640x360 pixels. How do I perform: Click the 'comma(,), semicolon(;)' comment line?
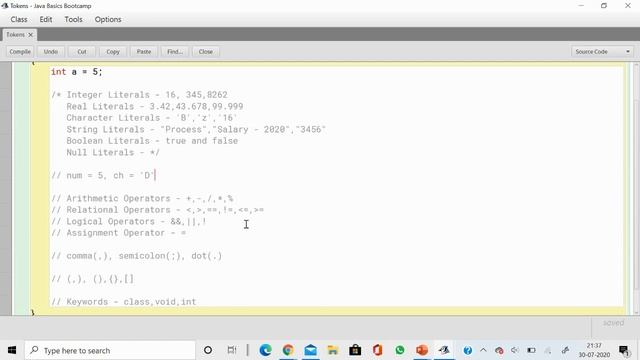(137, 256)
